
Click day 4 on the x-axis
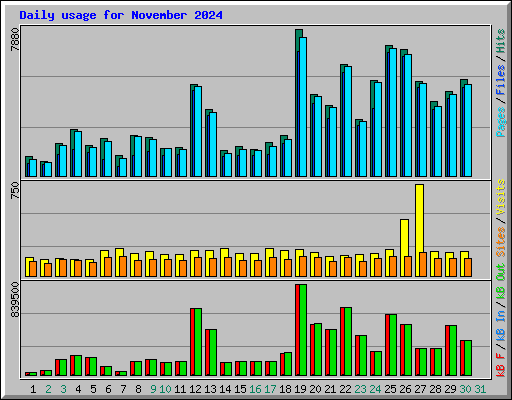[78, 389]
